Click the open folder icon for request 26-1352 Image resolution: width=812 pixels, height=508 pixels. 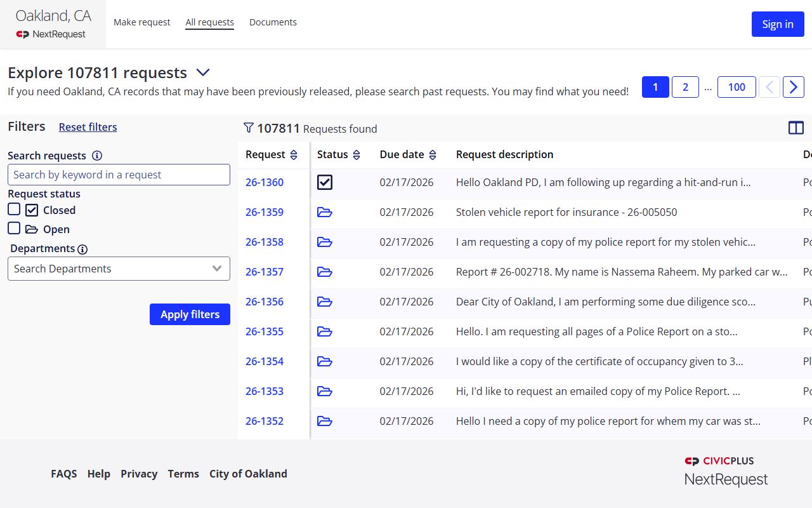tap(325, 421)
